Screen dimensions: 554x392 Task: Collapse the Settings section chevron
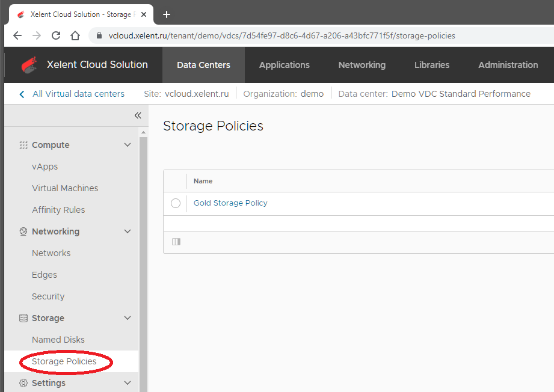click(128, 383)
